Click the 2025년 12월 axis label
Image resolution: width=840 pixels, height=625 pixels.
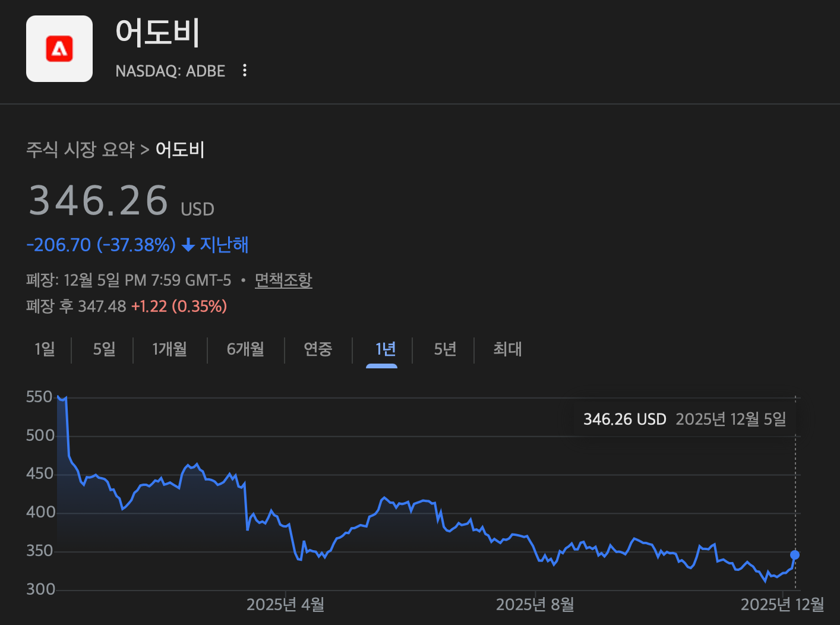(782, 605)
